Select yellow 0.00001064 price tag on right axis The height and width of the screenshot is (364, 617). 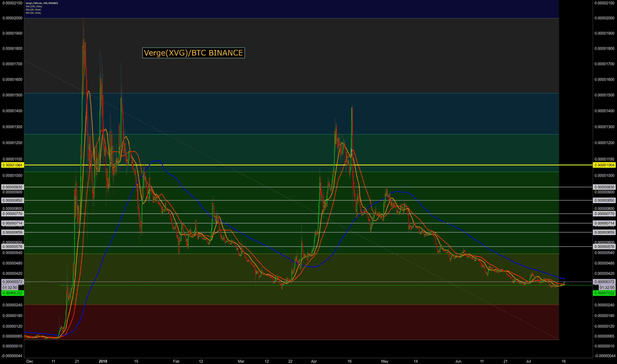[x=604, y=165]
